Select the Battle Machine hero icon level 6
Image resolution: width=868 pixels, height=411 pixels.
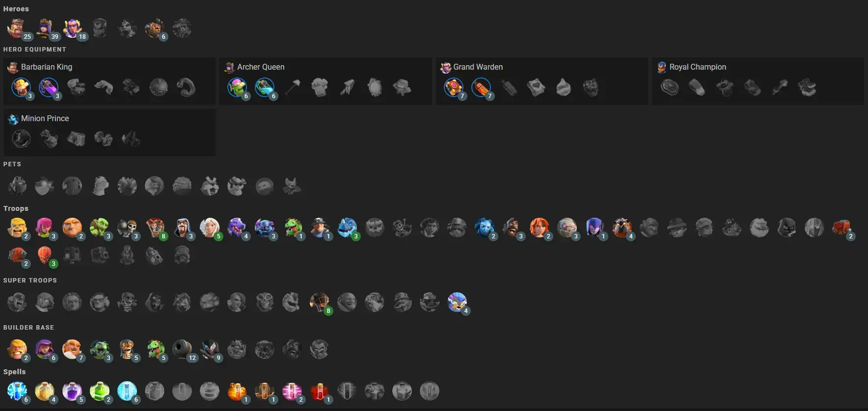click(x=155, y=28)
